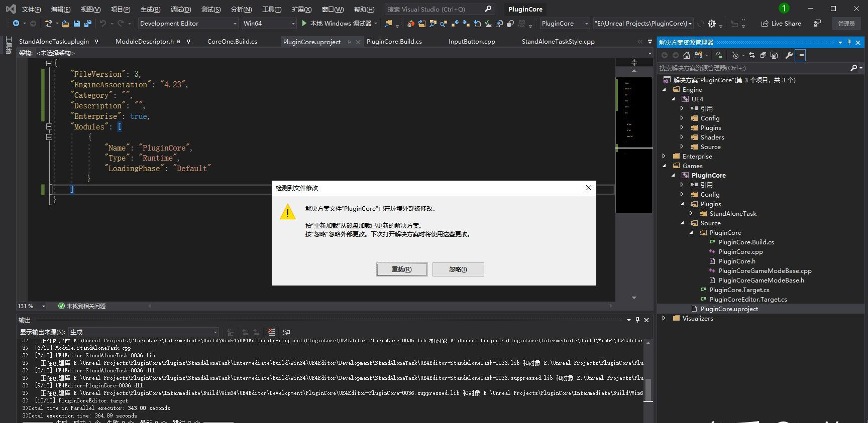Viewport: 868px width, 423px height.
Task: Select PluginCoreEditor.Target.cs file
Action: [748, 300]
